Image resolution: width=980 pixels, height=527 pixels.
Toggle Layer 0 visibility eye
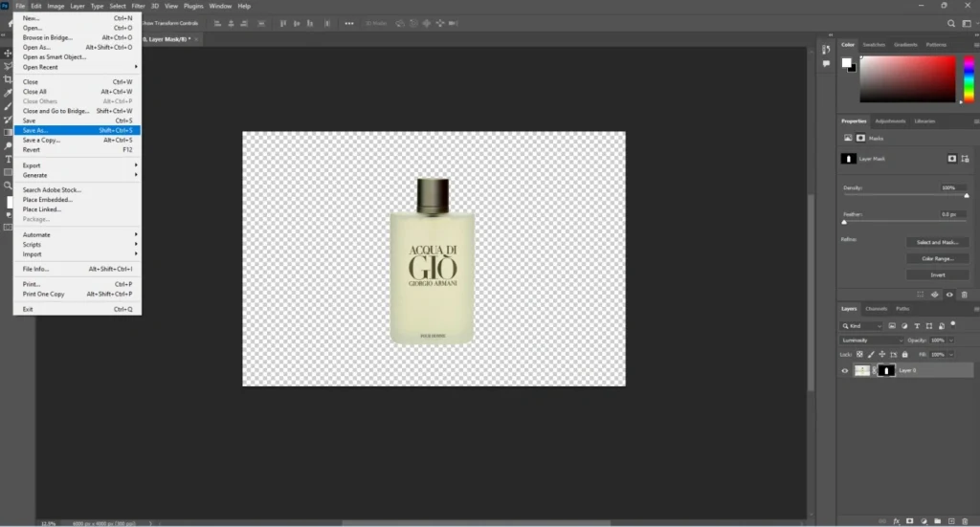pos(845,371)
